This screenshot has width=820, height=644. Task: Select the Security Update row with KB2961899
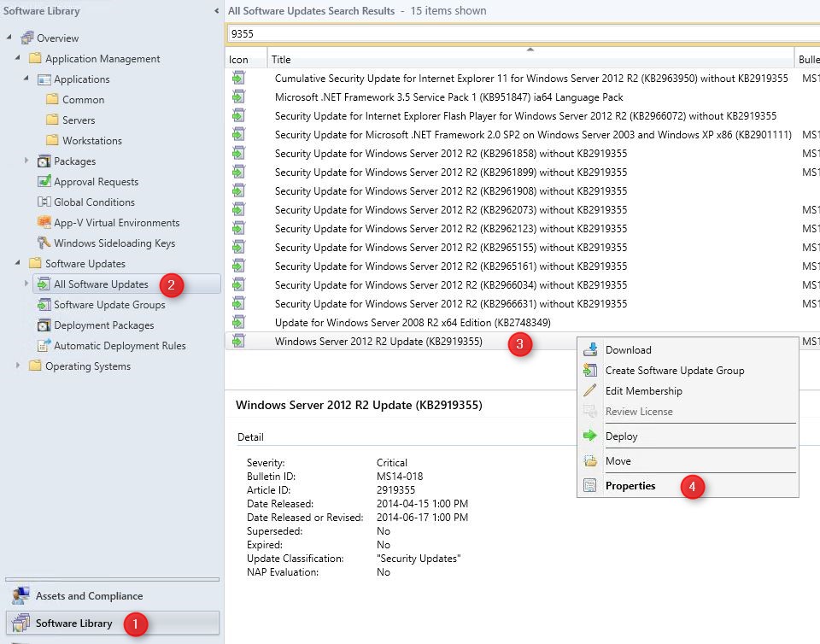(523, 173)
